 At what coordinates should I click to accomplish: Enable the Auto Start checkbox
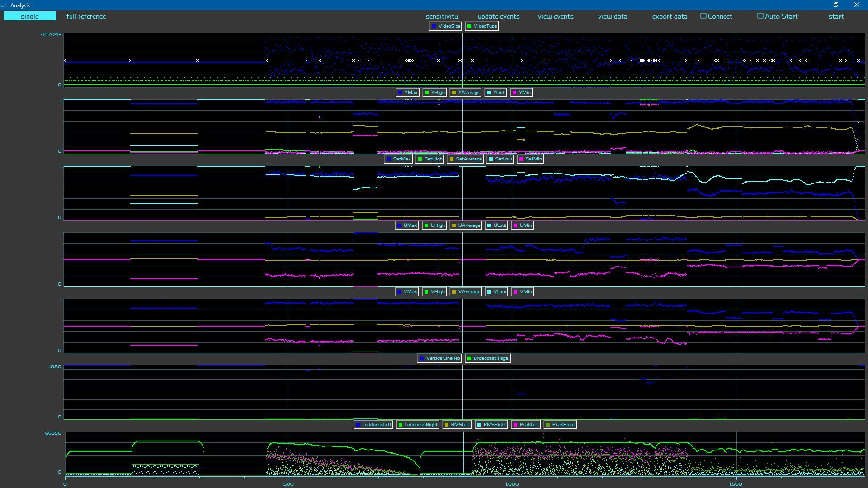[x=760, y=16]
